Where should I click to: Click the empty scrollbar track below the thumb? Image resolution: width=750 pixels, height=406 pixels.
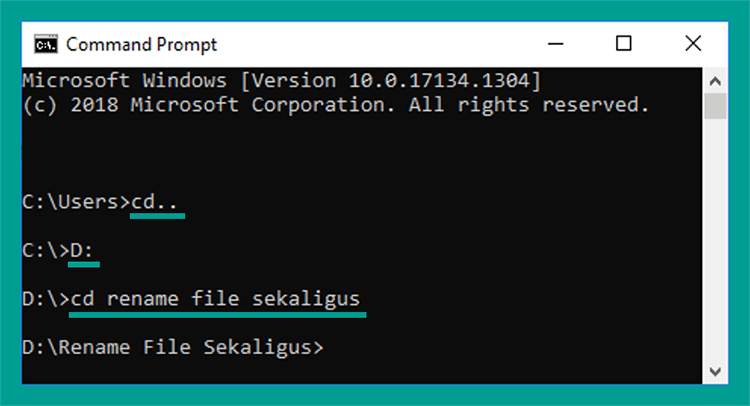(x=715, y=239)
